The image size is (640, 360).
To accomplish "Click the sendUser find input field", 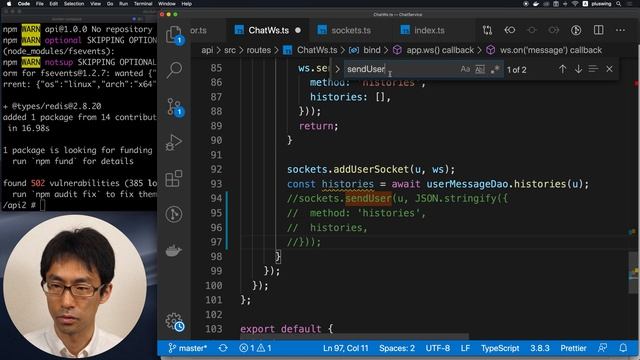I will point(402,69).
